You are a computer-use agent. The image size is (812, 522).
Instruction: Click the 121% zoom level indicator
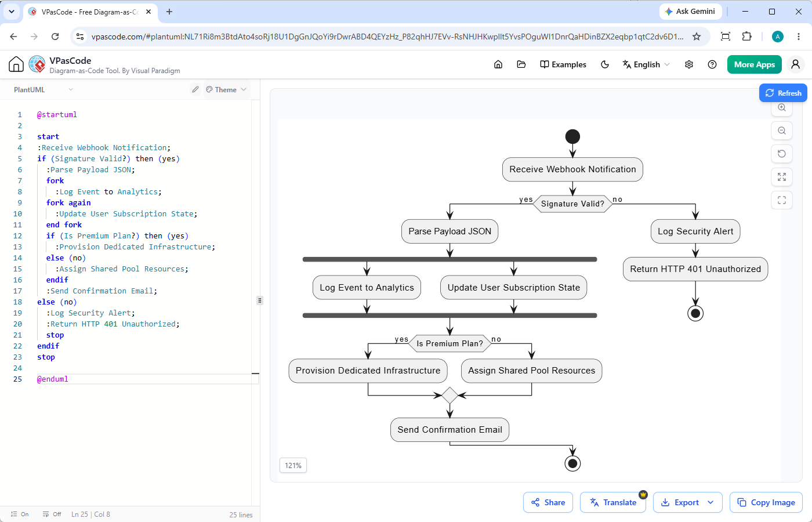pos(293,465)
